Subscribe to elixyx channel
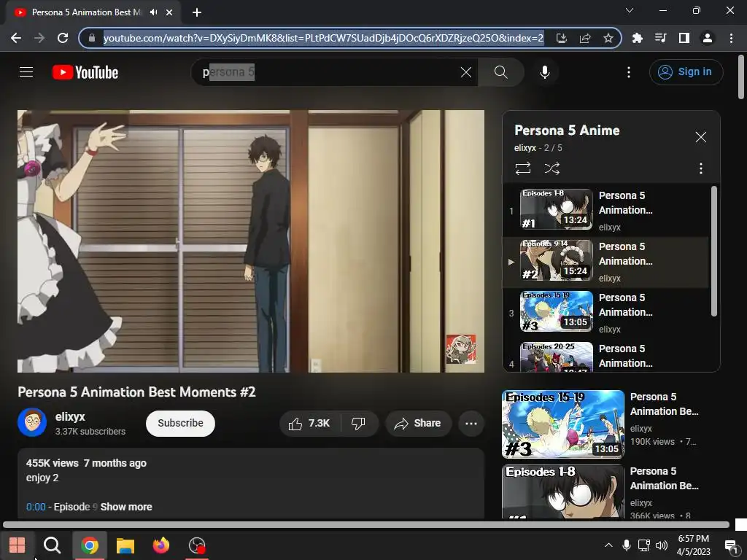Image resolution: width=747 pixels, height=560 pixels. pyautogui.click(x=181, y=424)
